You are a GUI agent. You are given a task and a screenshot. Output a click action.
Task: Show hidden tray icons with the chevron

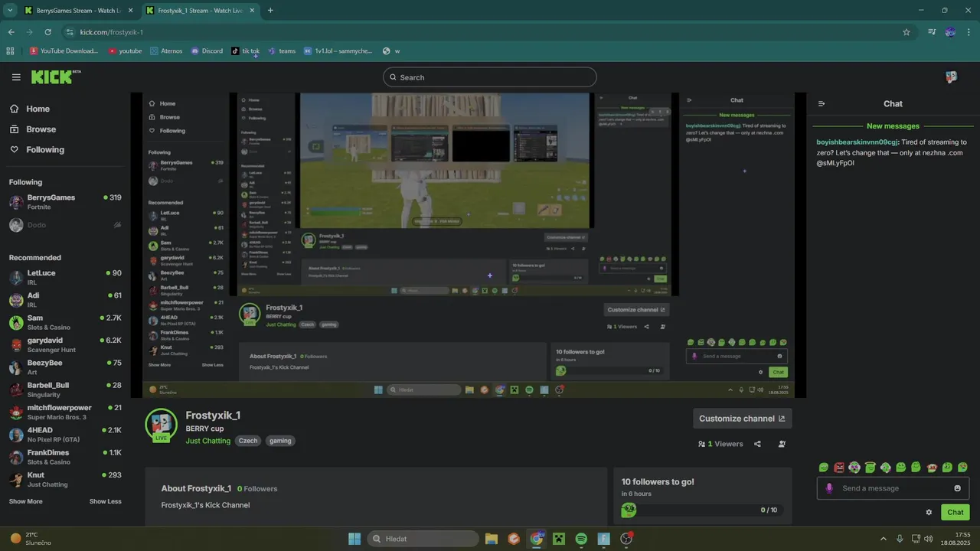tap(884, 539)
